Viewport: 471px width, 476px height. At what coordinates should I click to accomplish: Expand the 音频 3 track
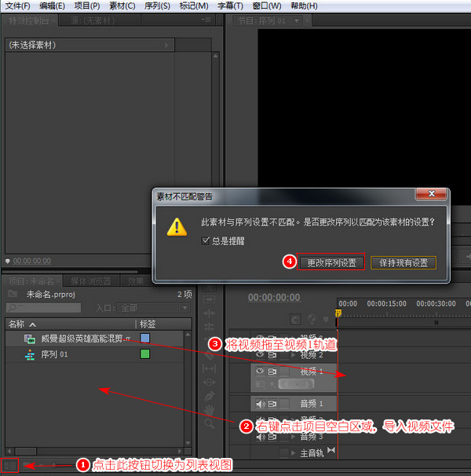(293, 437)
